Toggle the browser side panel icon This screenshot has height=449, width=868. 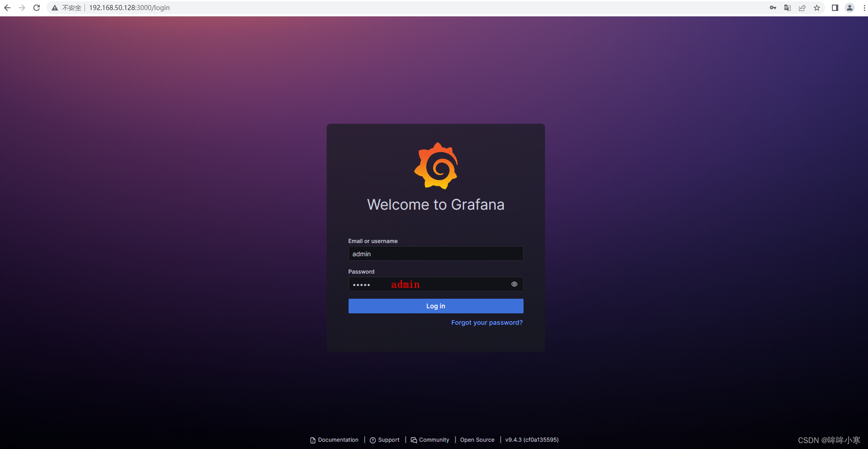tap(834, 8)
